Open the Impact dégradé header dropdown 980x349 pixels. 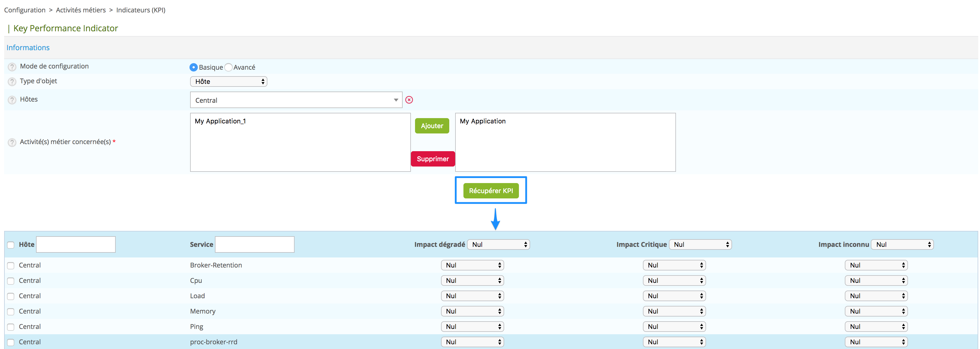point(499,244)
